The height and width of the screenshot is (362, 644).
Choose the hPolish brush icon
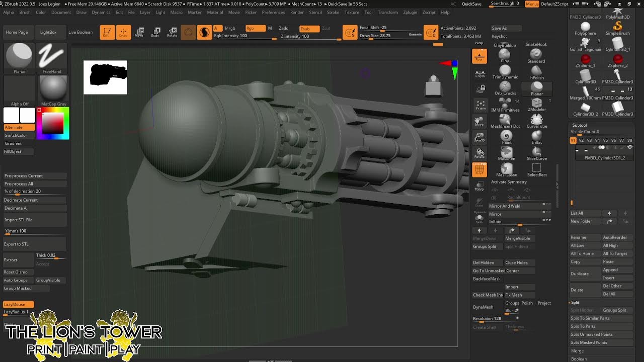coord(536,70)
